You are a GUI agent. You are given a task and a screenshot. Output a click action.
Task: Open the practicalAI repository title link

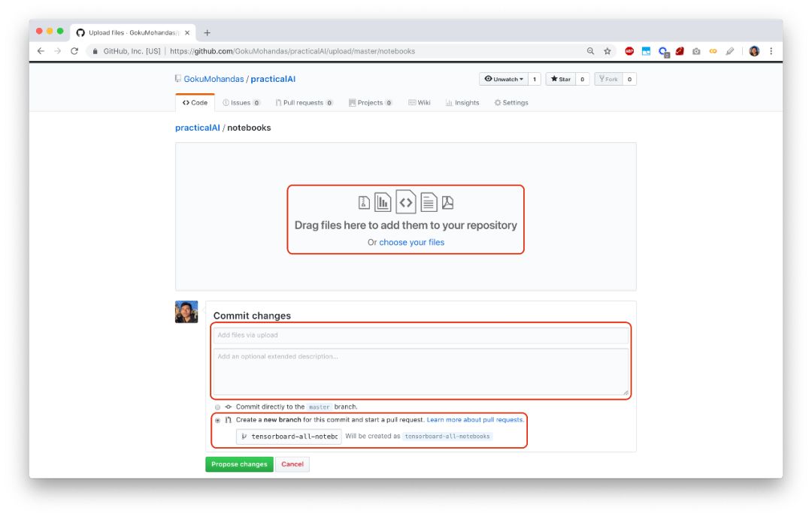[273, 79]
